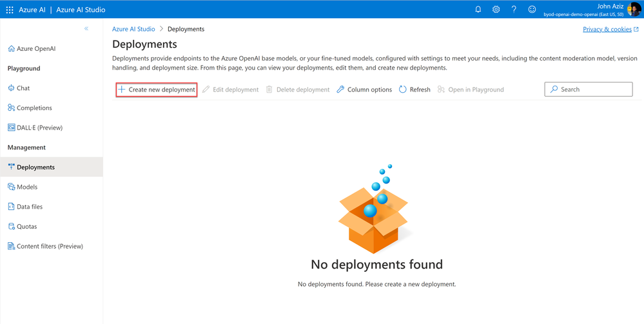
Task: Click Azure AI in the header
Action: point(32,10)
